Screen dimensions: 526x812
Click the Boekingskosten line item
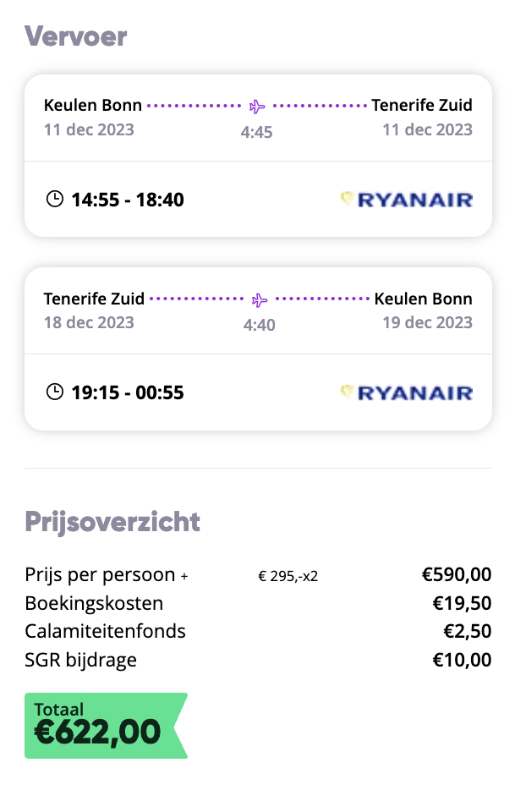(x=258, y=603)
